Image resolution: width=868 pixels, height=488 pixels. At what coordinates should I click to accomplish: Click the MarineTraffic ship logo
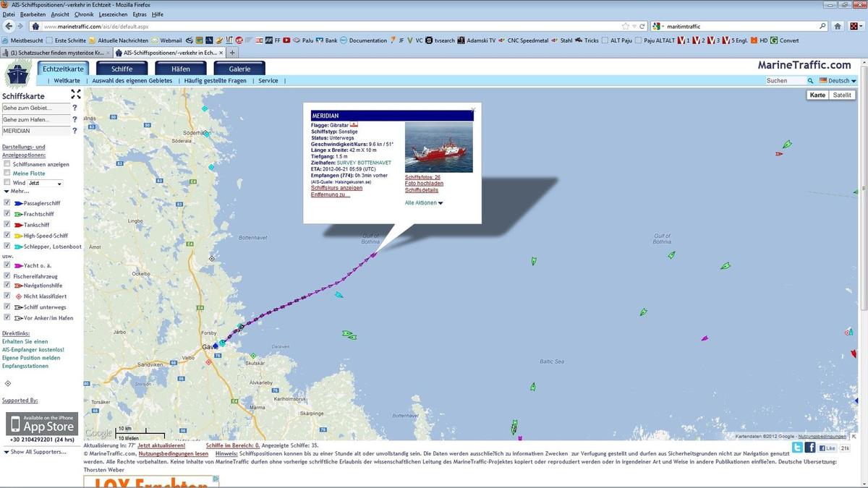tap(17, 75)
